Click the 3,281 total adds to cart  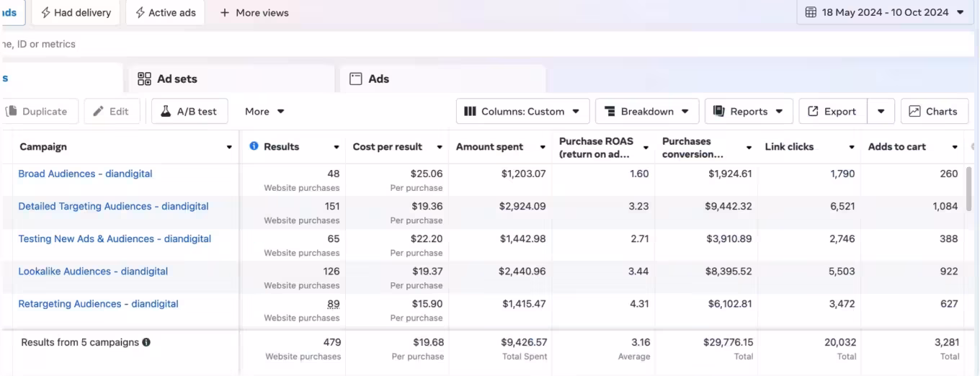(947, 342)
